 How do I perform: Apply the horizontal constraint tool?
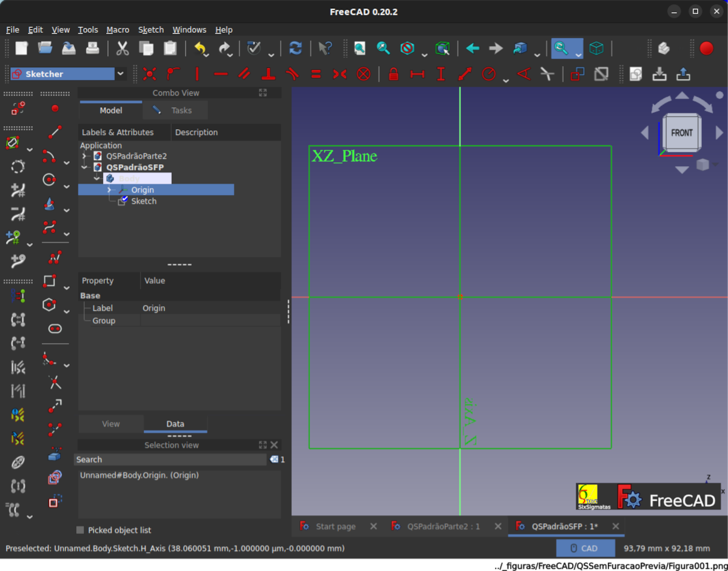[221, 74]
